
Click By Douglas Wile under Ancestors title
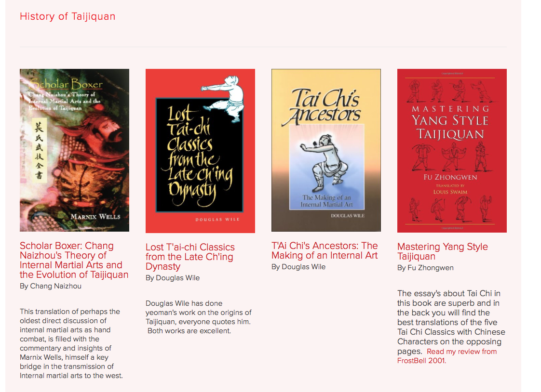298,267
